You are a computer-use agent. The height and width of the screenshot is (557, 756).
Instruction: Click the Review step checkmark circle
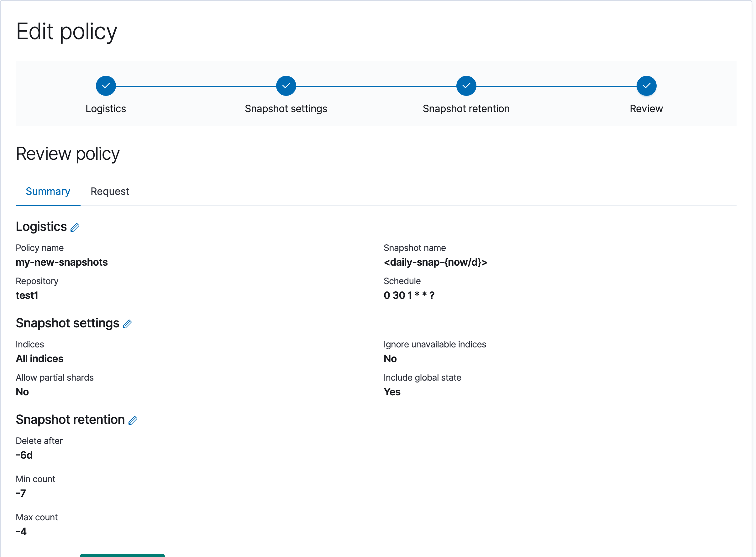pos(646,86)
